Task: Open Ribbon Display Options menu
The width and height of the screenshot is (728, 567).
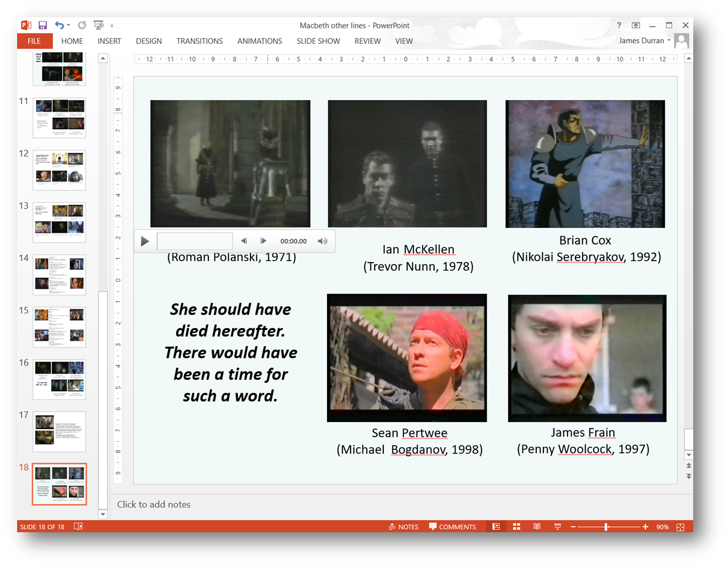Action: [635, 25]
